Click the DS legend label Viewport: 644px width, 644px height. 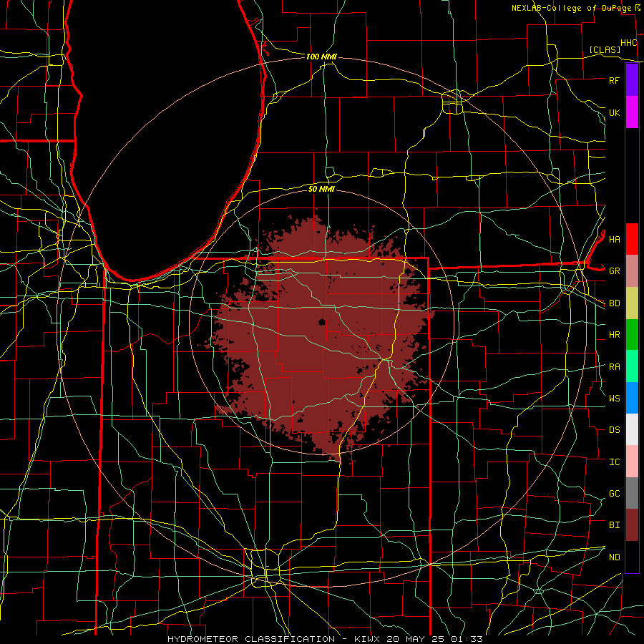pos(614,430)
